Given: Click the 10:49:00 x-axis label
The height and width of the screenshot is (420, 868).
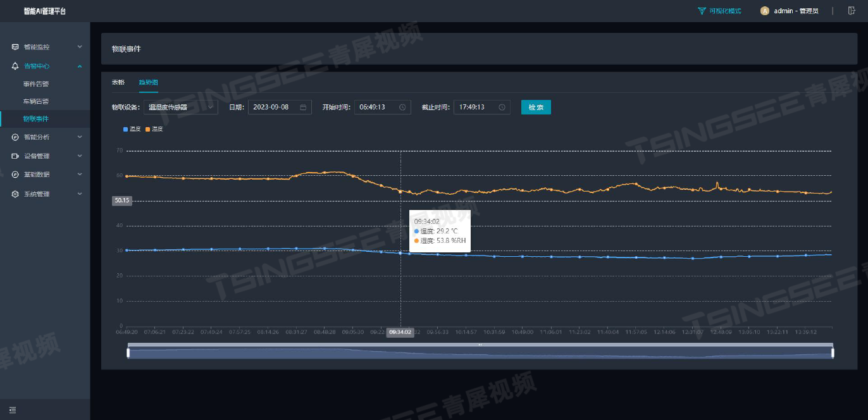Looking at the screenshot, I should [x=523, y=331].
